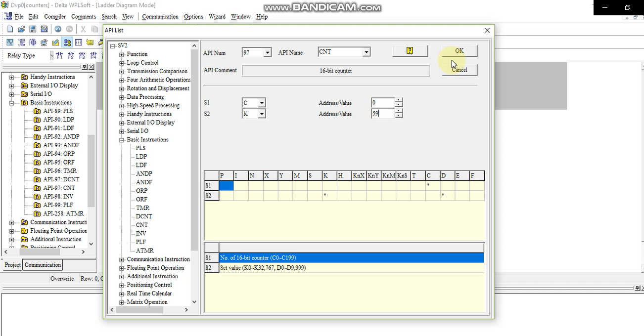Click the New file toolbar icon

click(10, 29)
